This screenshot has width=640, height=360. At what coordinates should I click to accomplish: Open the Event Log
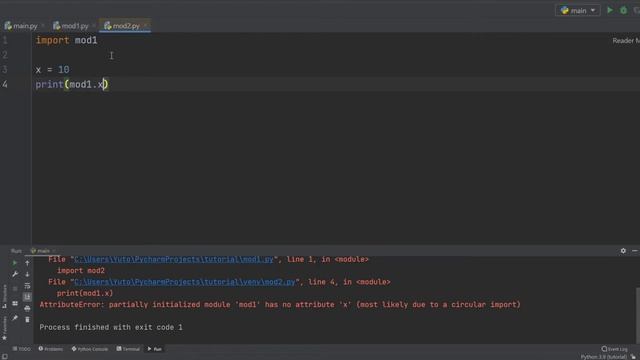615,349
